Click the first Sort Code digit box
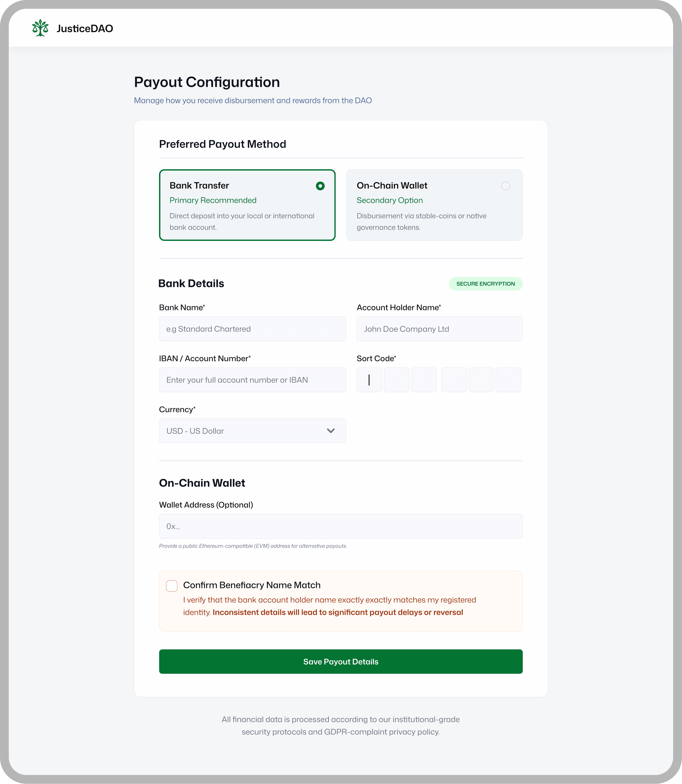The height and width of the screenshot is (784, 682). (369, 380)
